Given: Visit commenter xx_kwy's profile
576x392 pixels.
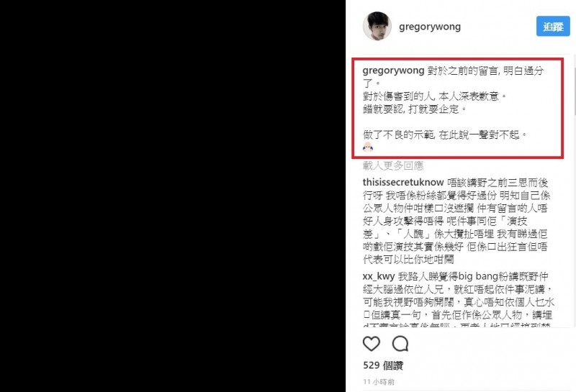Looking at the screenshot, I should pyautogui.click(x=379, y=276).
